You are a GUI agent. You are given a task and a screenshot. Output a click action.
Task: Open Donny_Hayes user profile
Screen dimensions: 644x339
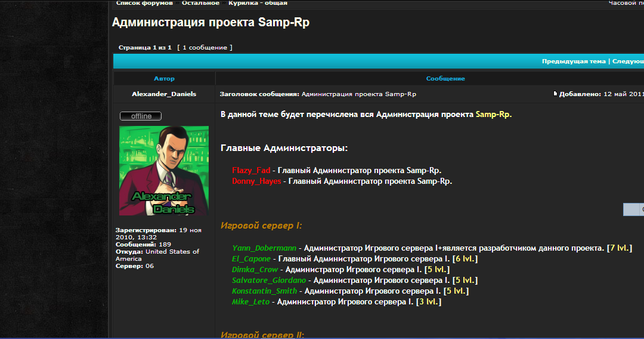coord(256,181)
